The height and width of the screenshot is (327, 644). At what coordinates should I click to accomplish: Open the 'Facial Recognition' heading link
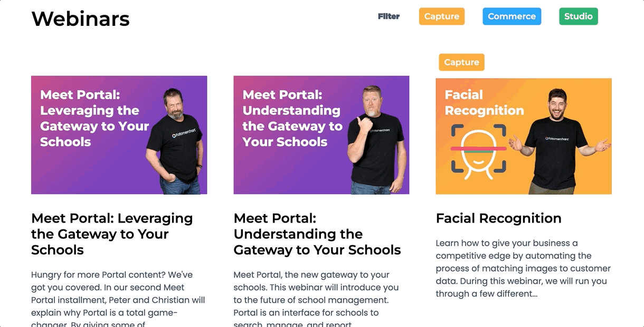(499, 218)
